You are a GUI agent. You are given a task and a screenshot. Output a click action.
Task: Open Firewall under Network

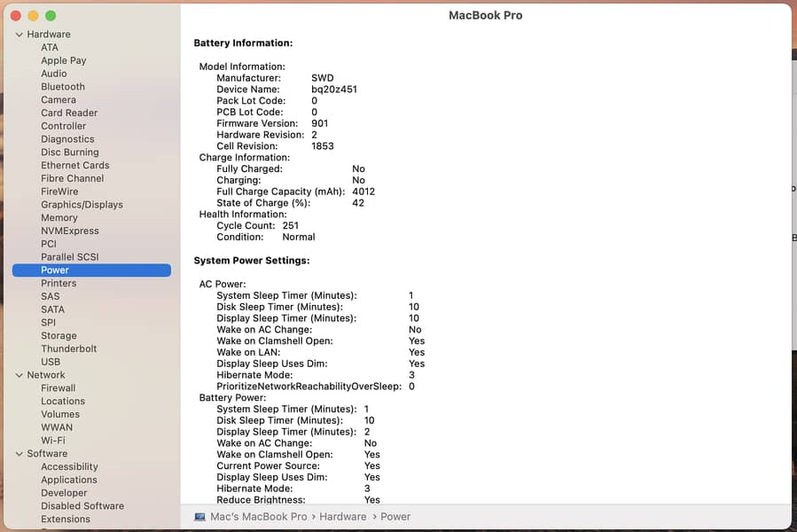59,388
